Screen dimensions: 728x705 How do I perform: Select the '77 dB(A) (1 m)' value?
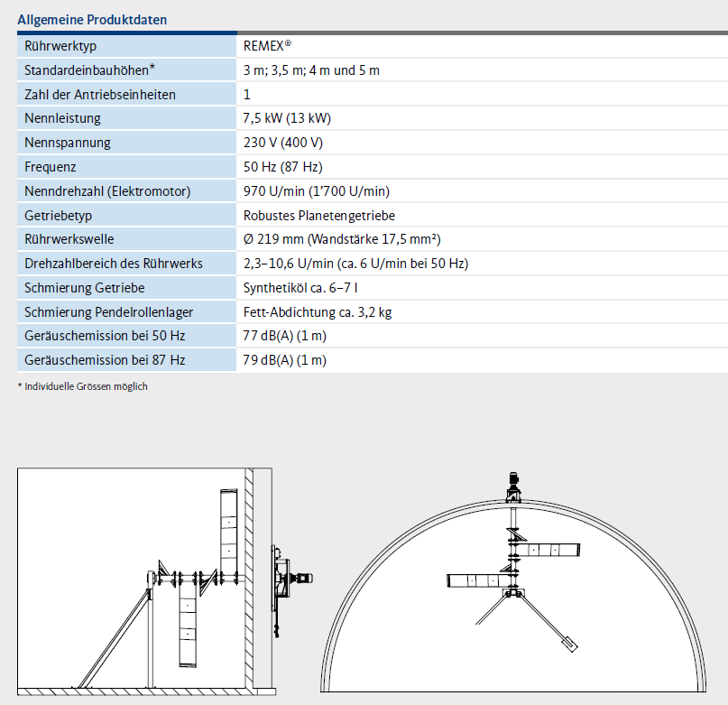285,336
